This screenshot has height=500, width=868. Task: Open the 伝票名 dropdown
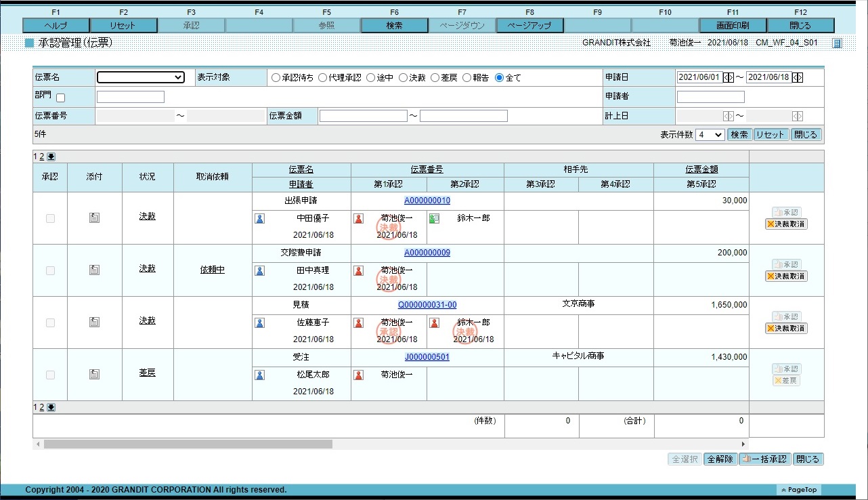coord(141,77)
